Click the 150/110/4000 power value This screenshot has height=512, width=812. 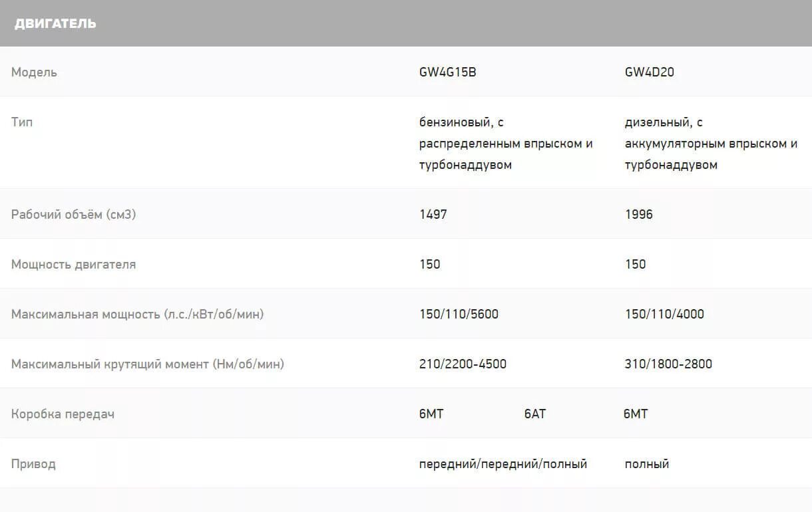coord(664,315)
